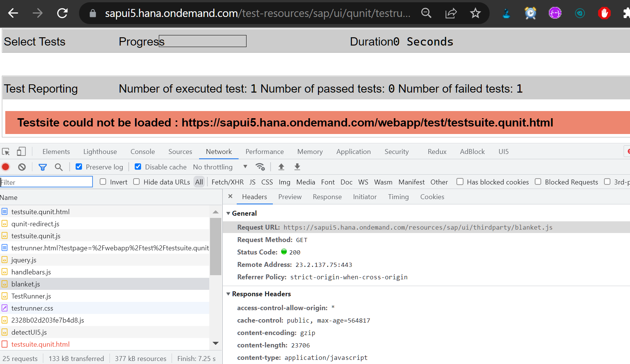This screenshot has width=630, height=364.
Task: Collapse the Response Headers section
Action: [228, 294]
